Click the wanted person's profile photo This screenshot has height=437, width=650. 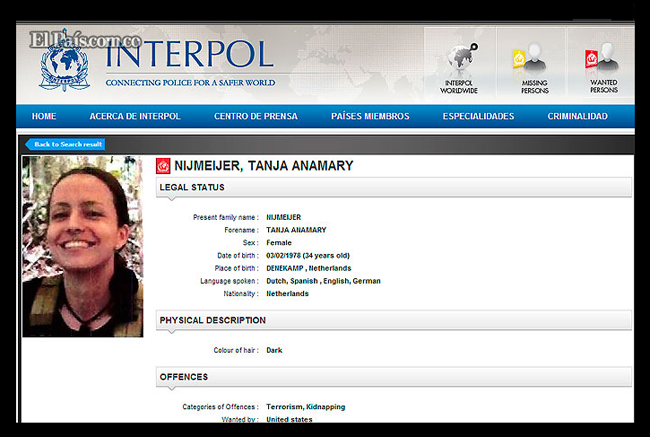tap(82, 246)
